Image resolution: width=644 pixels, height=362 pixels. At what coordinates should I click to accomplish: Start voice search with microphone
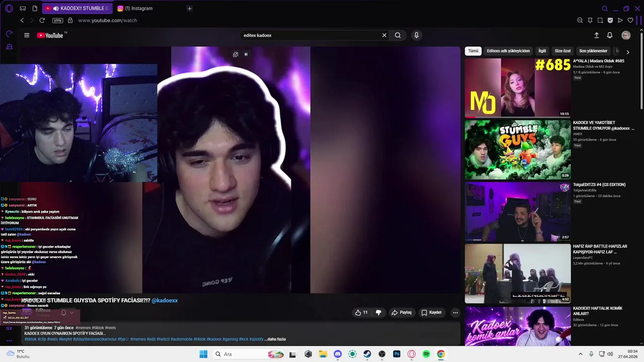416,35
